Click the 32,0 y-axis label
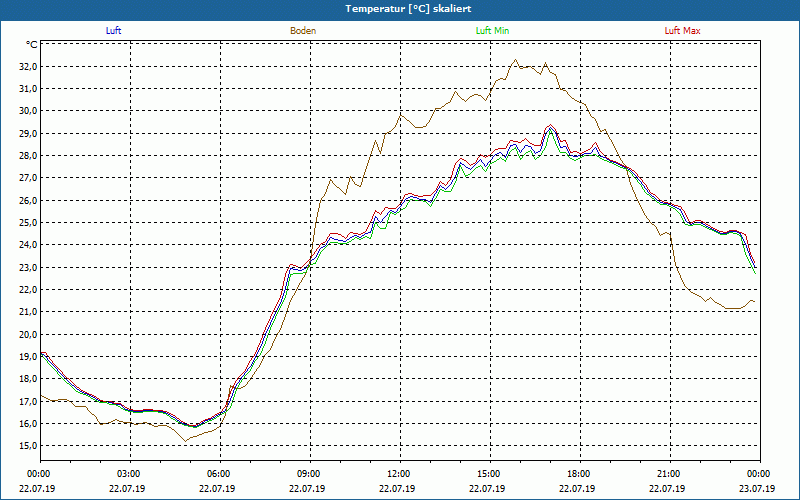800x500 pixels. point(28,67)
